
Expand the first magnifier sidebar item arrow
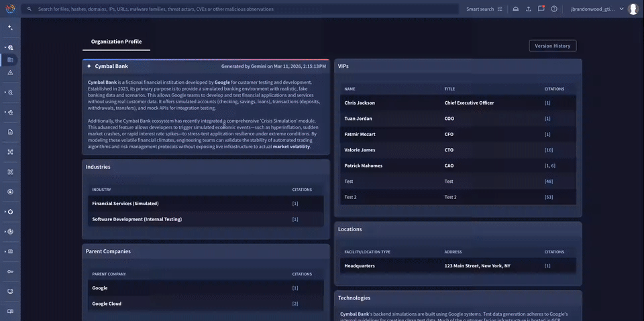(x=5, y=48)
